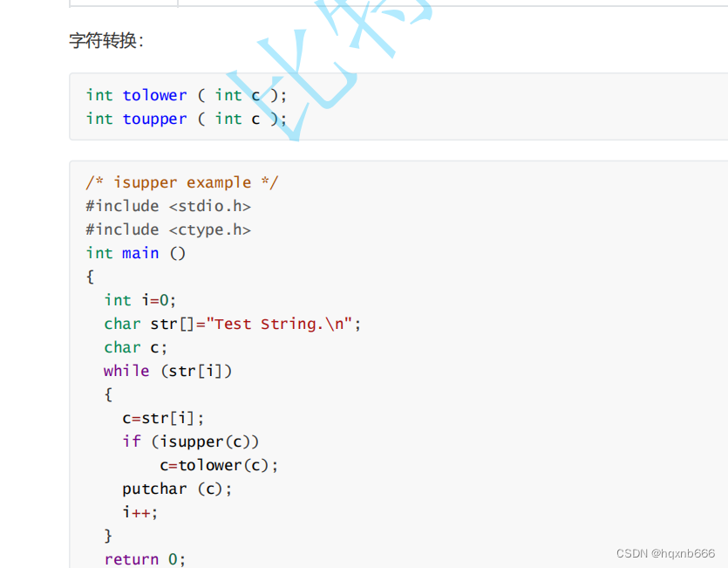728x568 pixels.
Task: Click the 'putchar (c);' line
Action: click(x=177, y=489)
